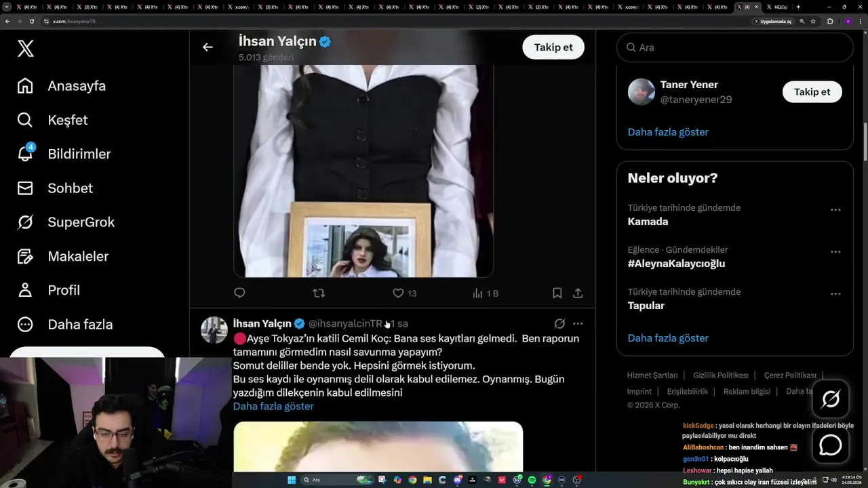Open Sohbet messages
The width and height of the screenshot is (868, 488).
coord(54,188)
